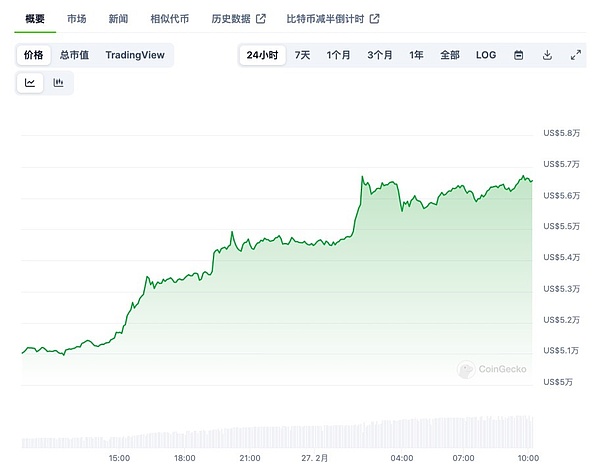Image resolution: width=600 pixels, height=473 pixels.
Task: Go to the 新闻 tab
Action: [x=118, y=19]
